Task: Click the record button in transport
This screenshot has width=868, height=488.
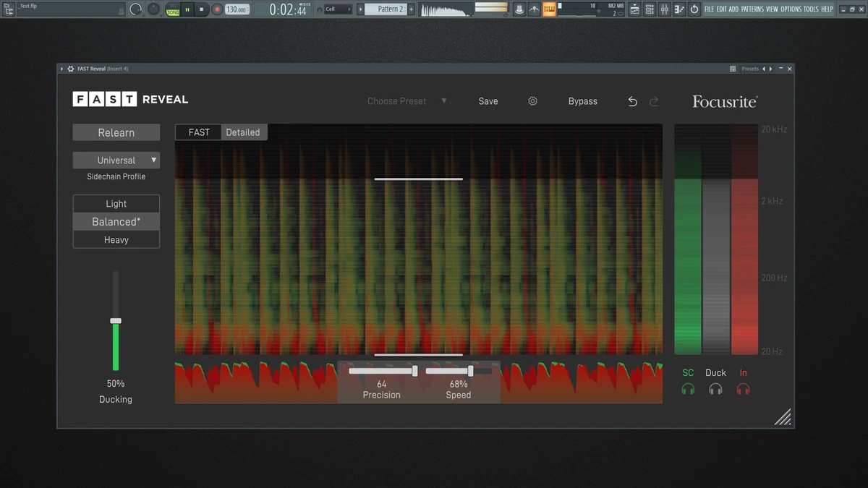Action: 217,9
